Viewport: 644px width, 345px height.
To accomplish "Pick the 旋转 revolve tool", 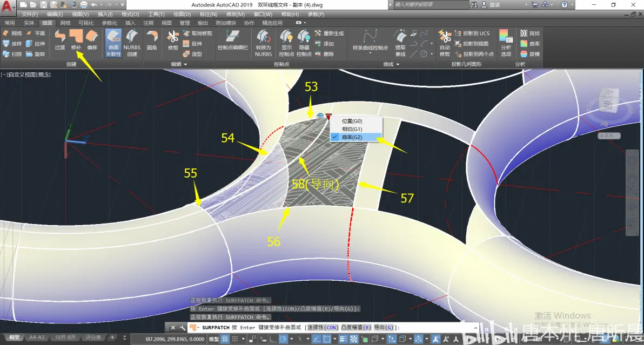I will pos(35,54).
